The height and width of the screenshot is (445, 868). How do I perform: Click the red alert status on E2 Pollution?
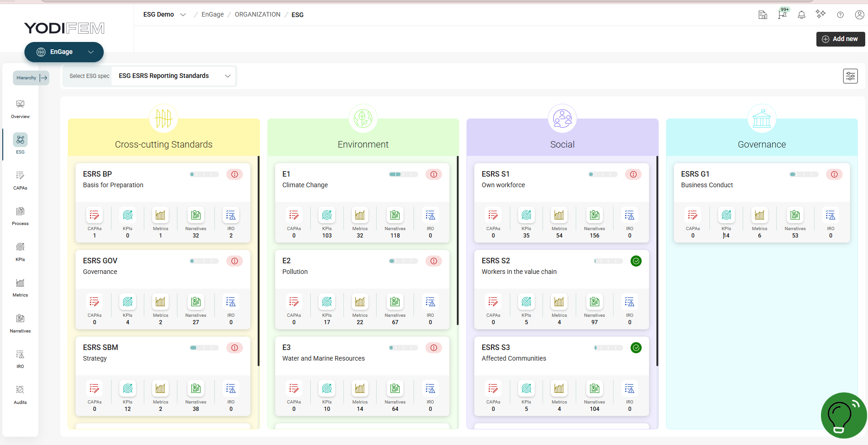tap(434, 261)
